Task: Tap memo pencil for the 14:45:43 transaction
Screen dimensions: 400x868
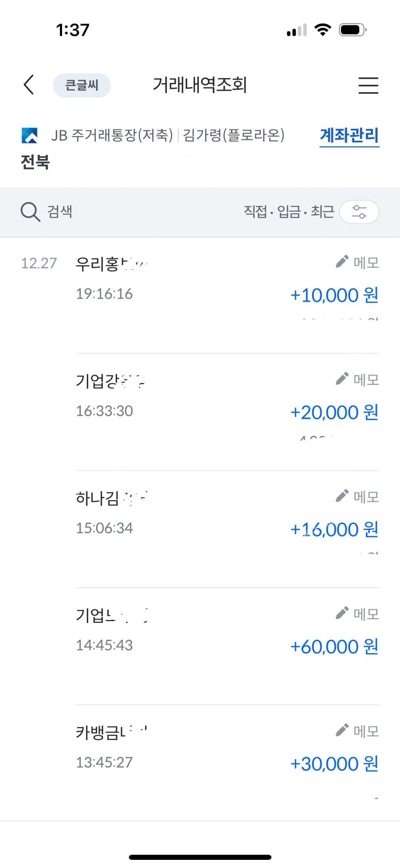Action: [x=342, y=613]
